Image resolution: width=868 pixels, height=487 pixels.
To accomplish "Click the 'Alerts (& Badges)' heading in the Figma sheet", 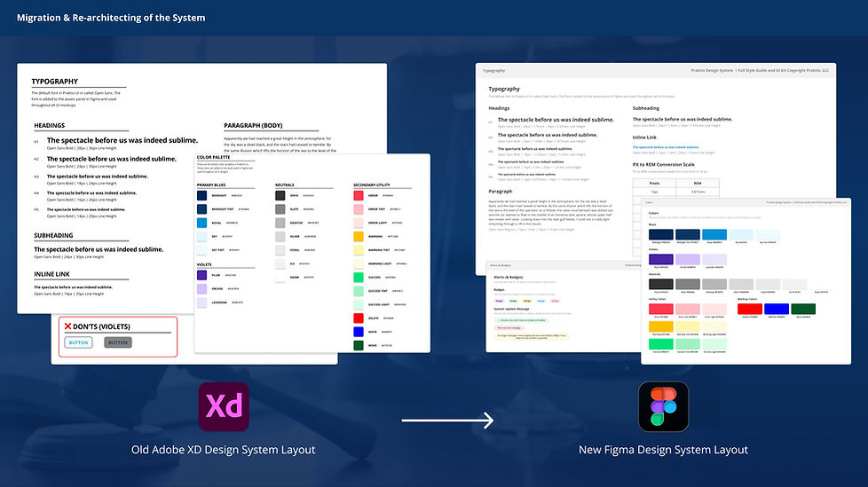I will coord(509,277).
